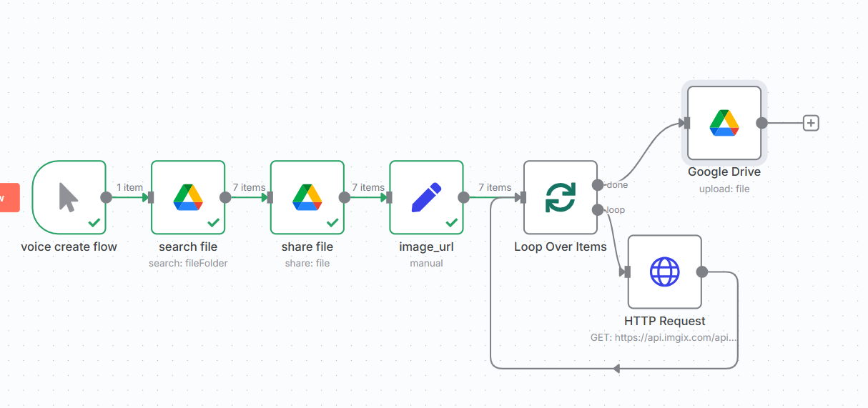
Task: Select the Loop Over Items node
Action: 561,197
